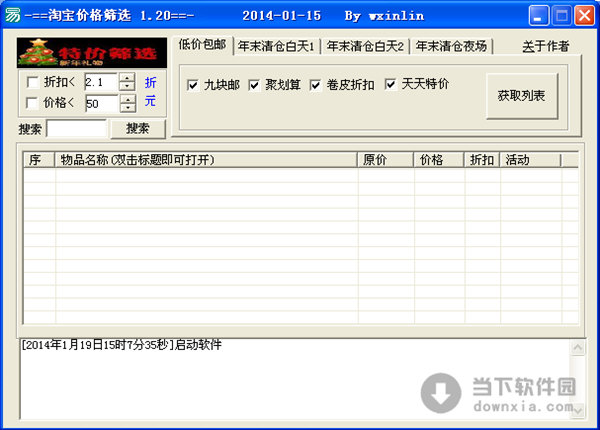
Task: Enable the 价格< price filter checkbox
Action: point(31,103)
